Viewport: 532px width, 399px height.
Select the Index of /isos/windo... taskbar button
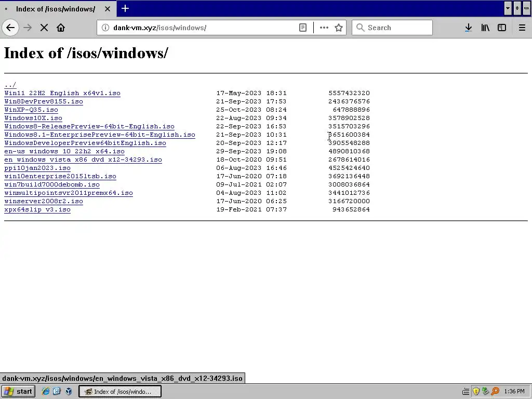point(120,392)
